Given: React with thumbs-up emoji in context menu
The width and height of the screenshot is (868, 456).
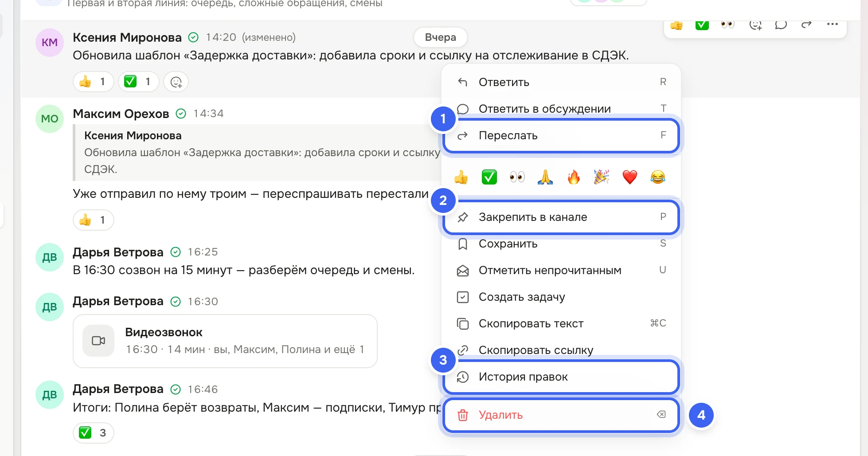Looking at the screenshot, I should tap(461, 177).
